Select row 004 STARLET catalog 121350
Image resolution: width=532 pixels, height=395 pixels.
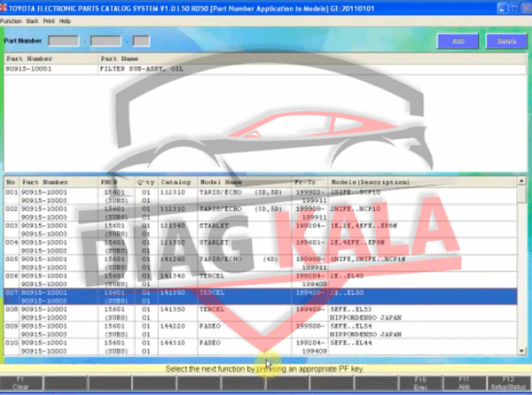click(261, 246)
